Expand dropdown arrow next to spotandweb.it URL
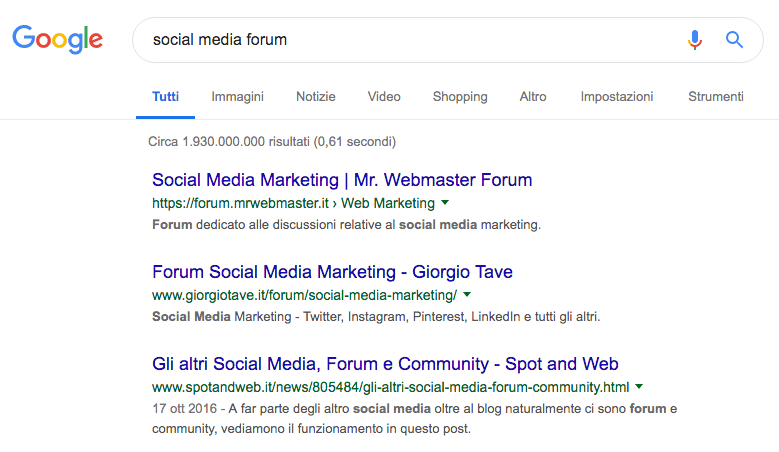Viewport: 779px width, 452px height. (639, 386)
